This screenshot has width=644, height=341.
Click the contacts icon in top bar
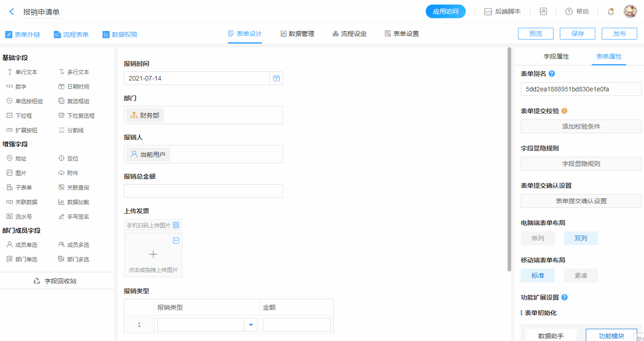(543, 12)
